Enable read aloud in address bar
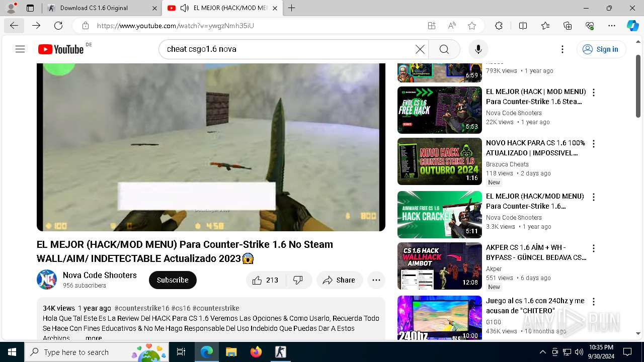Image resolution: width=644 pixels, height=362 pixels. click(x=452, y=26)
